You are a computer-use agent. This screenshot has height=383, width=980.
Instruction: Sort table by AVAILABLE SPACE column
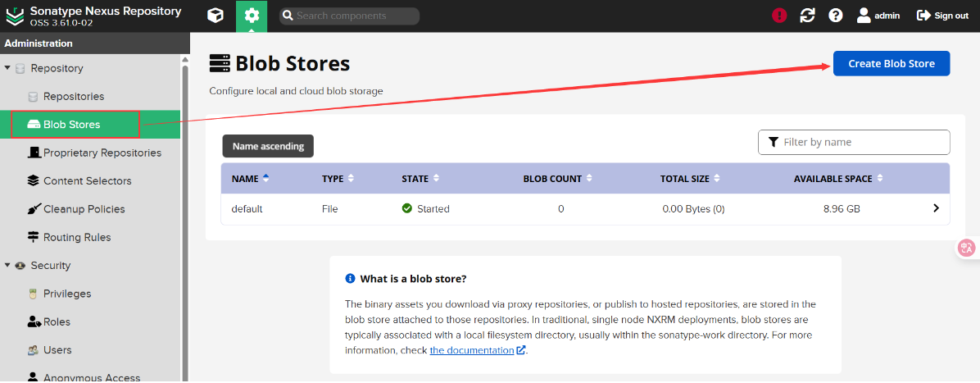point(838,178)
